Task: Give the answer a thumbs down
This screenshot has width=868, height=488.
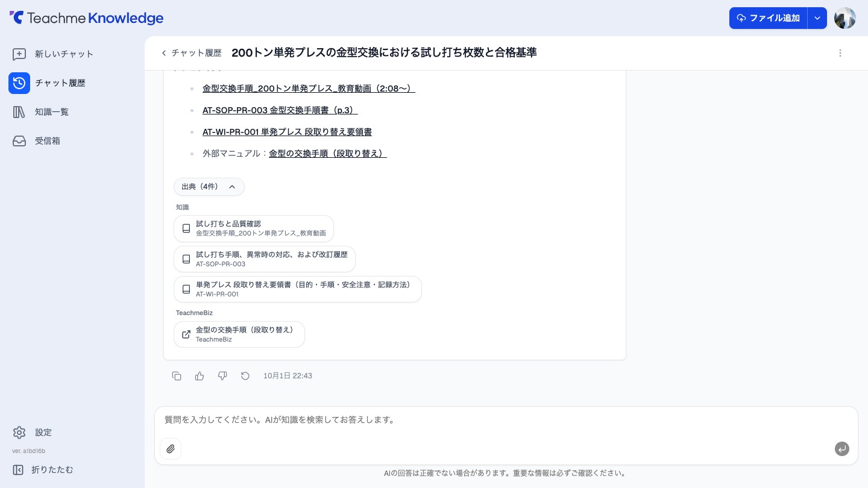Action: tap(222, 376)
